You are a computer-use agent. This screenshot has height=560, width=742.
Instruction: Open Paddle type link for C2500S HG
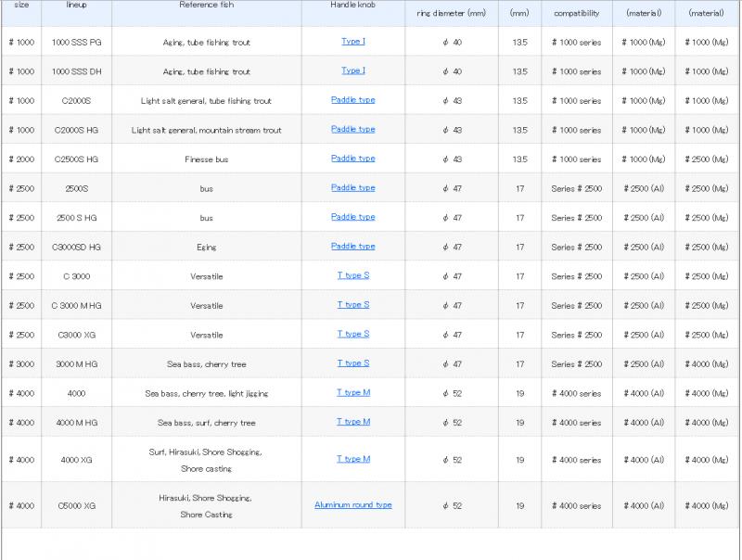352,159
